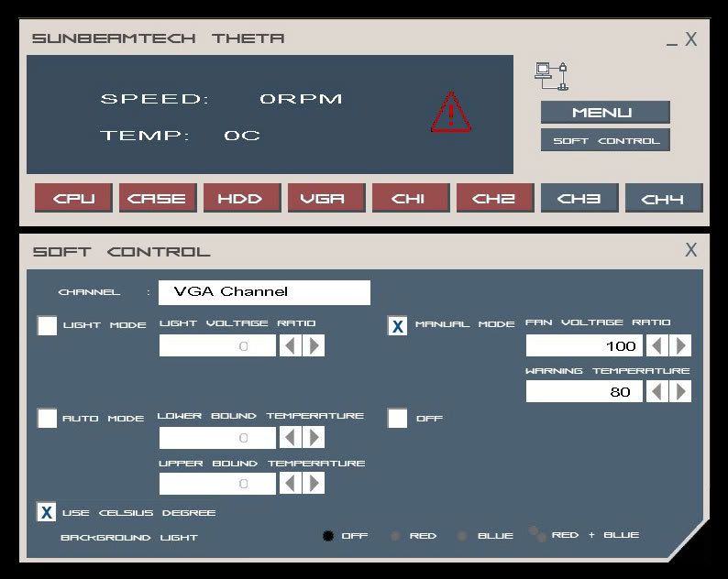
Task: Increase the warning temperature value
Action: (680, 391)
